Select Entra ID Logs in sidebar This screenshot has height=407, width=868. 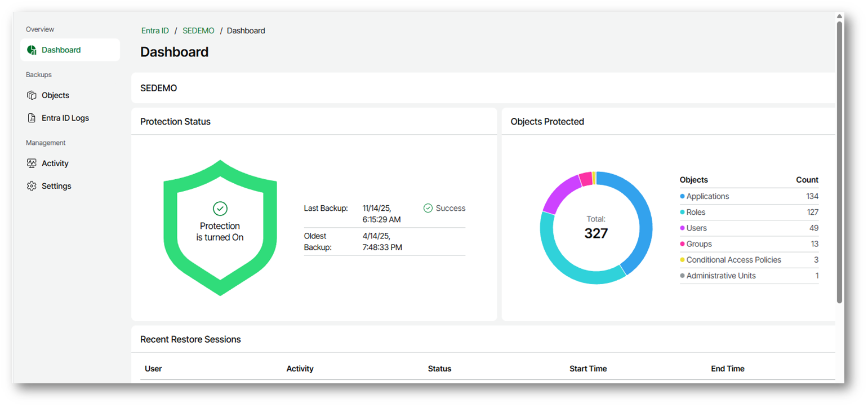coord(65,118)
